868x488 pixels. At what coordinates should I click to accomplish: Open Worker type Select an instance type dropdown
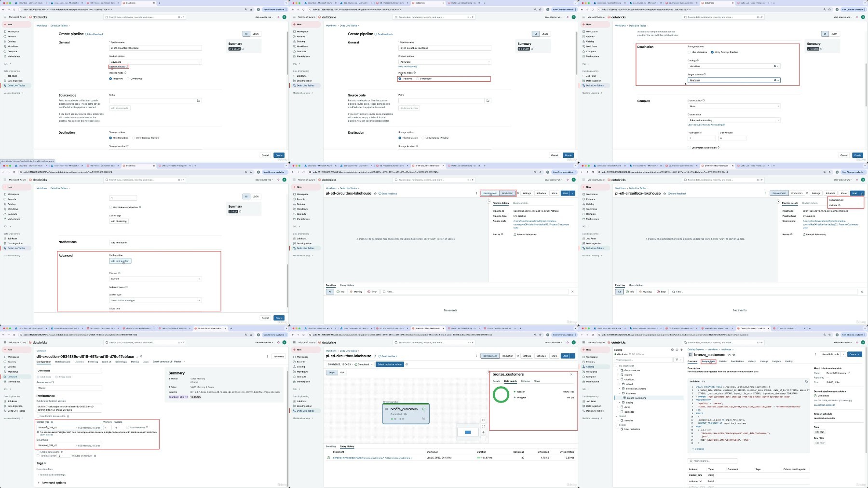click(155, 300)
